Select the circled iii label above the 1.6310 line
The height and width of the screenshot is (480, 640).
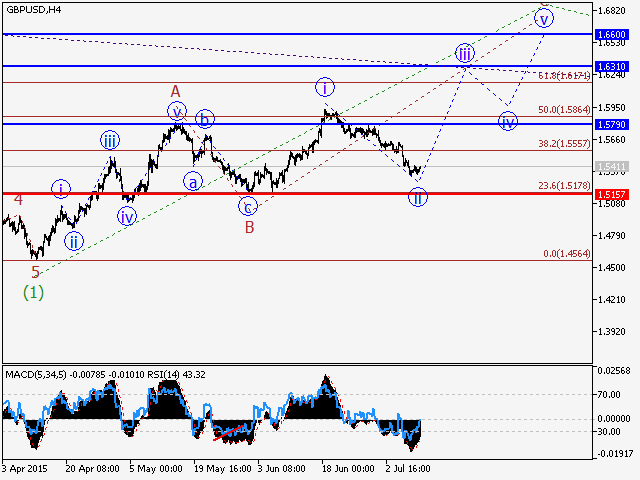(x=465, y=53)
